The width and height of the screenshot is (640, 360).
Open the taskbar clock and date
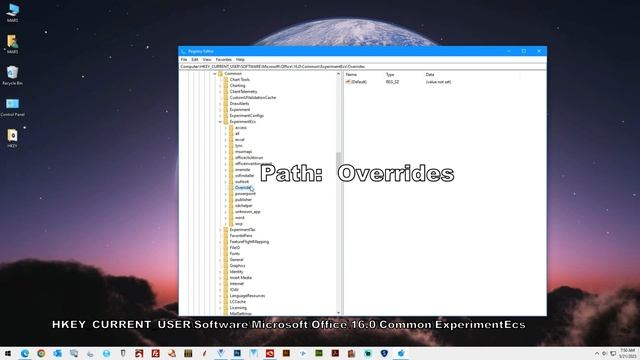(x=627, y=353)
